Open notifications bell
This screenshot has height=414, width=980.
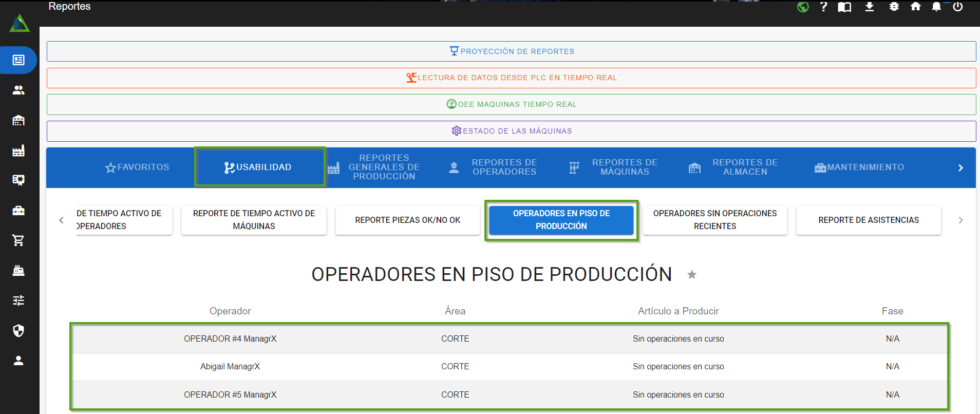(936, 7)
